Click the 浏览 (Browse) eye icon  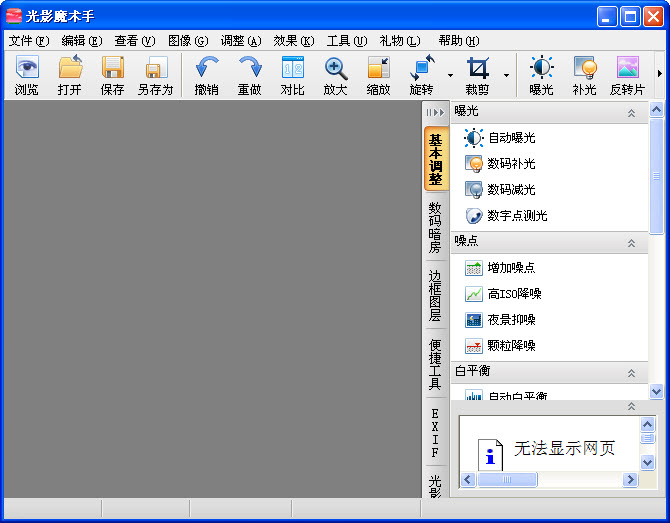click(27, 69)
